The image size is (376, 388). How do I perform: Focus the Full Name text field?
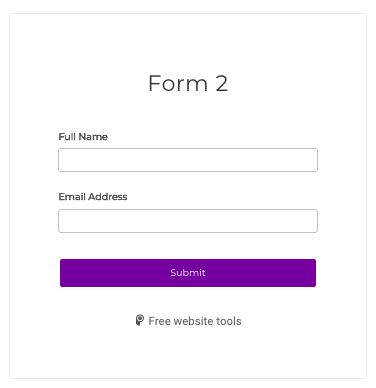tap(188, 160)
